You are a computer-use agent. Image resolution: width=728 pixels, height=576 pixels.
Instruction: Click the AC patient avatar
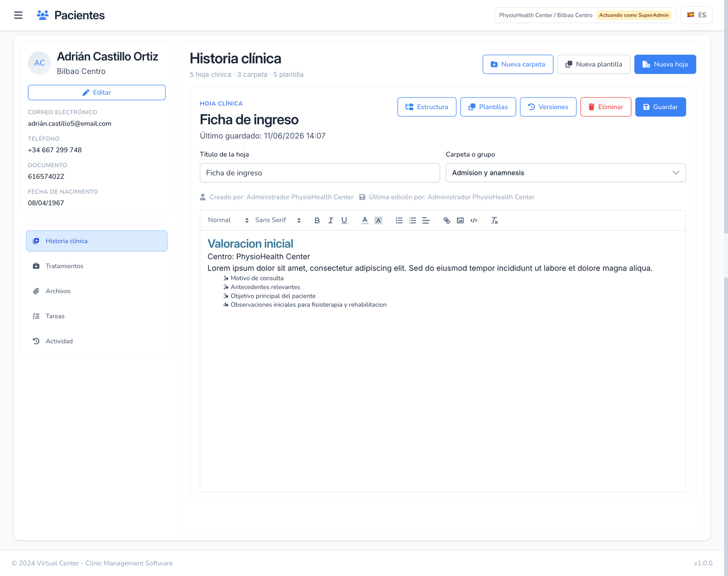click(x=40, y=63)
